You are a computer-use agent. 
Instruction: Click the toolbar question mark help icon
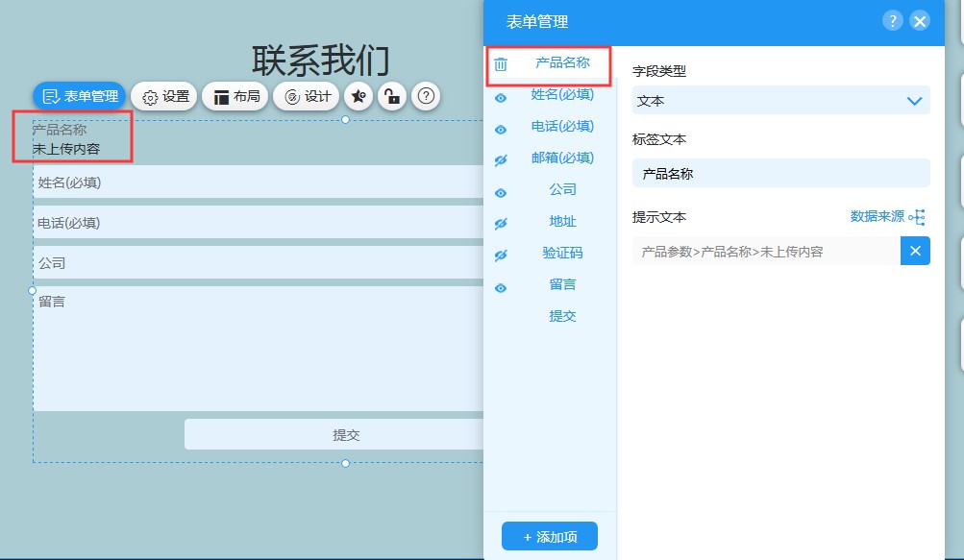[427, 96]
